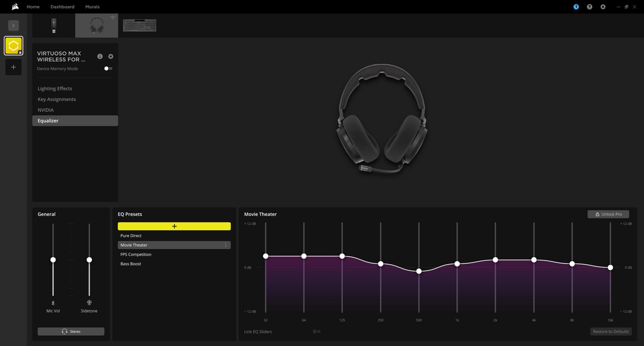Screen dimensions: 644x346
Task: Go to the Home tab
Action: [x=33, y=7]
